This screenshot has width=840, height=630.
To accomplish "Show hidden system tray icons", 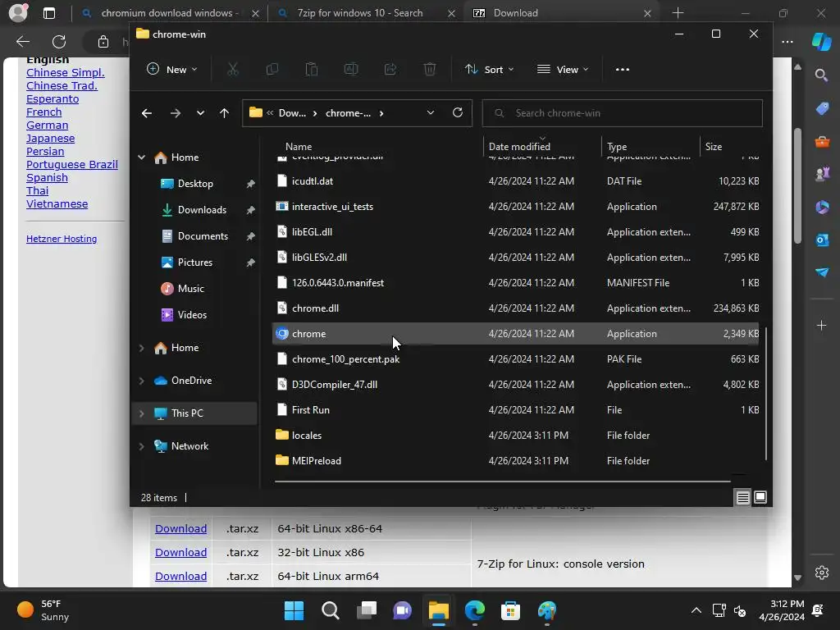I will (696, 610).
